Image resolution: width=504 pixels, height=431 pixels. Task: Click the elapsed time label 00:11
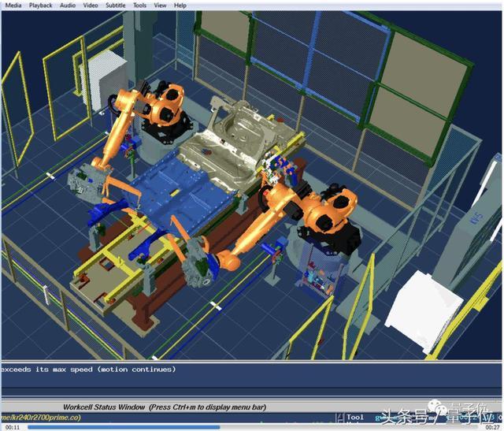13,428
